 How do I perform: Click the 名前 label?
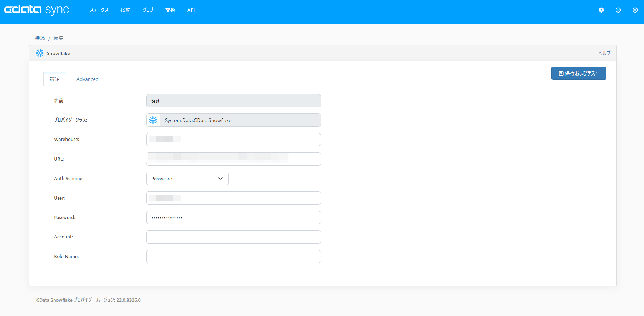(59, 101)
